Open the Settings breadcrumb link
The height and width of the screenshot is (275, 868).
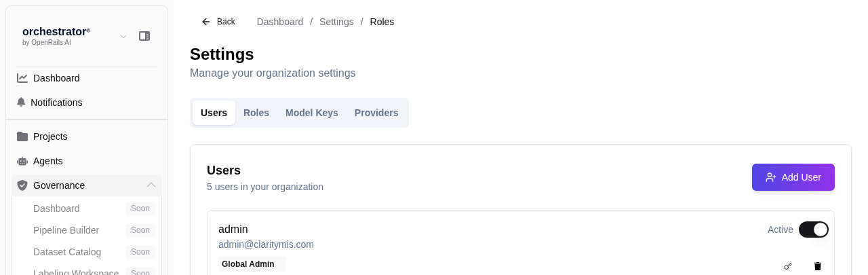click(336, 22)
